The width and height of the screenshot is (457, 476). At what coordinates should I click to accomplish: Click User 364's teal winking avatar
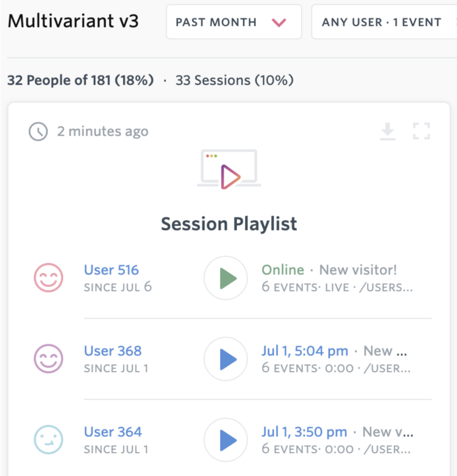tap(48, 439)
